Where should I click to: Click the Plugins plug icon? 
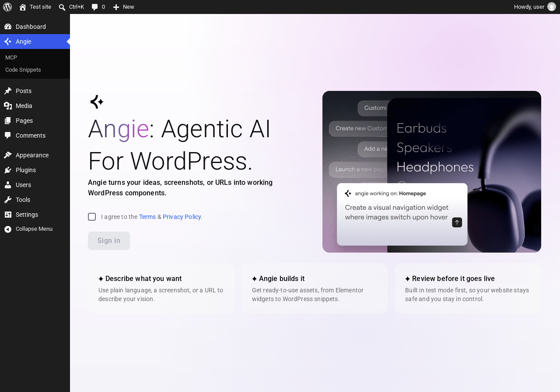pyautogui.click(x=8, y=170)
